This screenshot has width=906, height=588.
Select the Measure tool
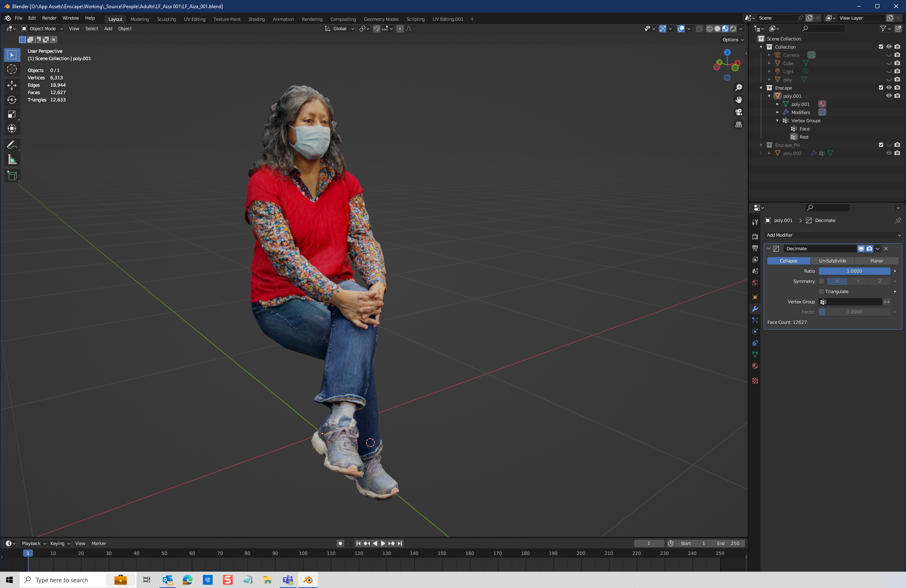(x=12, y=159)
